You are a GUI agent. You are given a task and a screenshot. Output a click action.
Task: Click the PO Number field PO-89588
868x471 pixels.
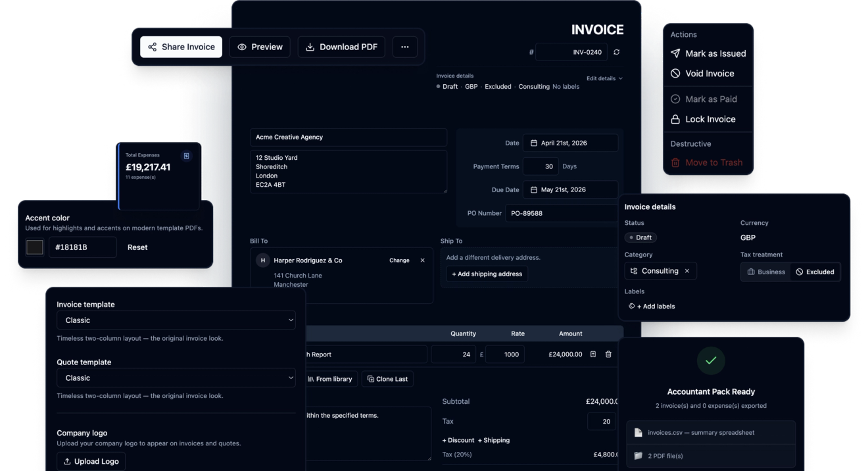[562, 213]
